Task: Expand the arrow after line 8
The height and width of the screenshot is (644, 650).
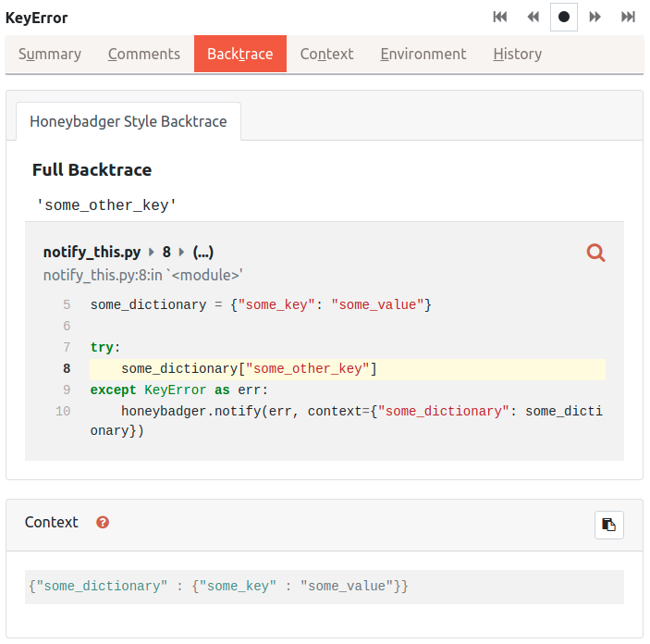Action: pos(181,252)
